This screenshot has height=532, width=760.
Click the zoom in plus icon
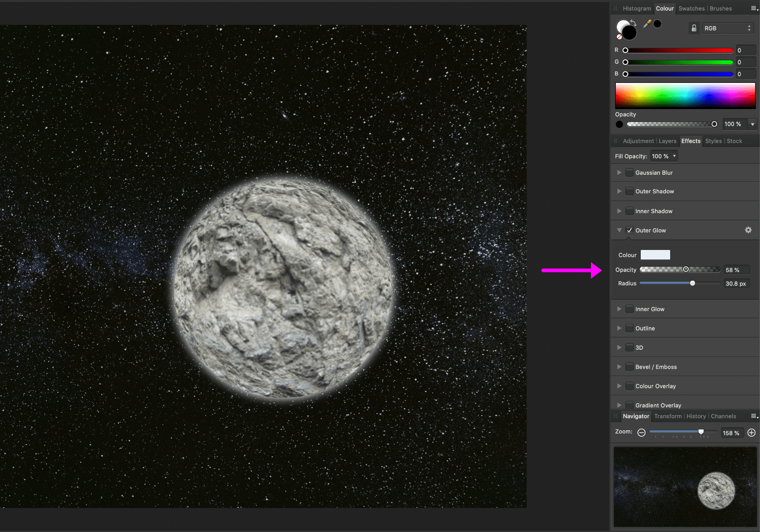click(751, 433)
